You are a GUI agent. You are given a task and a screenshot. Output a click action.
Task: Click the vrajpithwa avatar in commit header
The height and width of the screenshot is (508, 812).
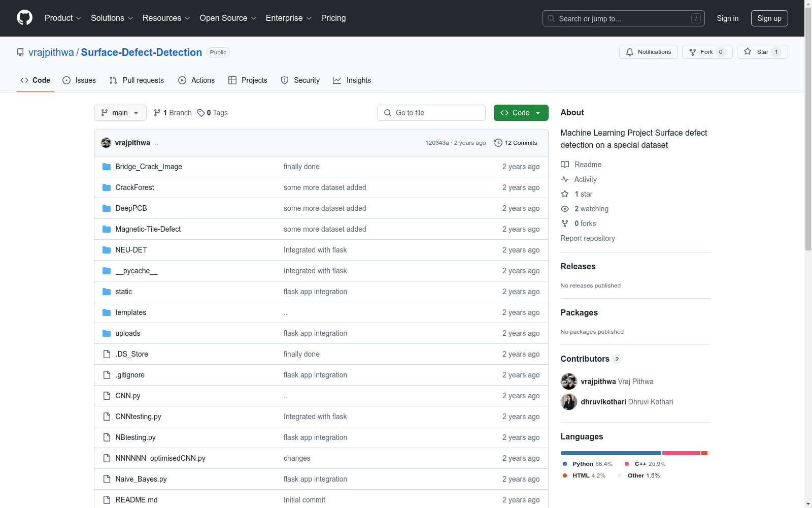tap(106, 143)
